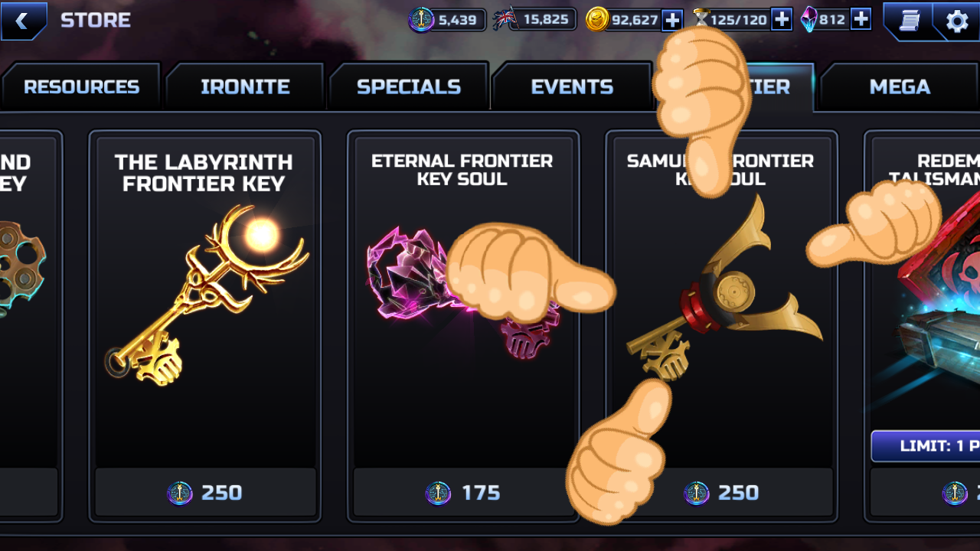
Task: Select the Mega tab
Action: 900,86
